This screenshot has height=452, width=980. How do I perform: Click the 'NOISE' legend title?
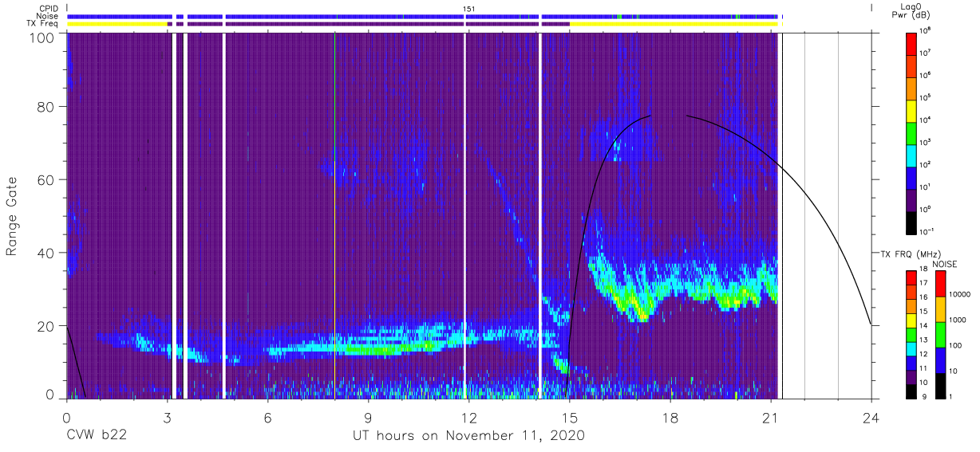pos(945,263)
